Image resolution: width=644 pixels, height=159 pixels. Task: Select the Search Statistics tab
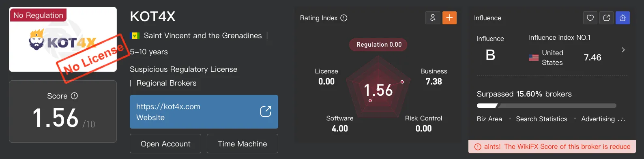coord(541,119)
